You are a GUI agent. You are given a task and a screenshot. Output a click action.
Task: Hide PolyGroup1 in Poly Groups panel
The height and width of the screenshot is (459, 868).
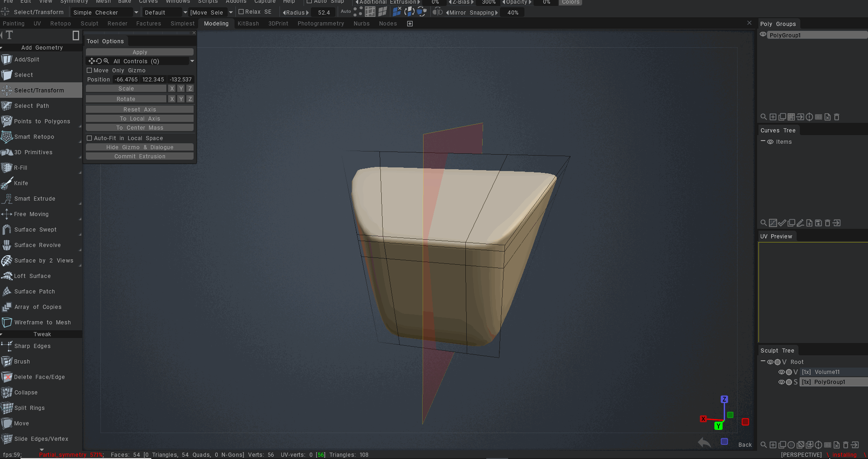click(x=763, y=35)
